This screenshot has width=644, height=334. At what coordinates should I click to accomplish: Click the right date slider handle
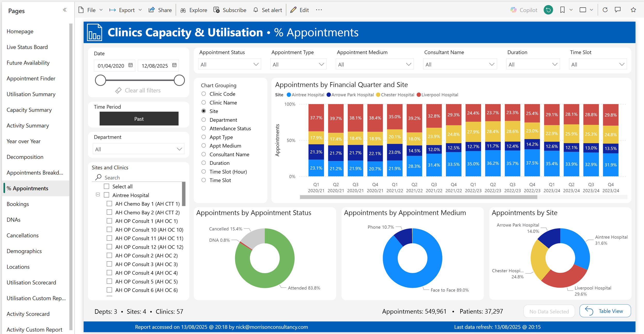179,80
